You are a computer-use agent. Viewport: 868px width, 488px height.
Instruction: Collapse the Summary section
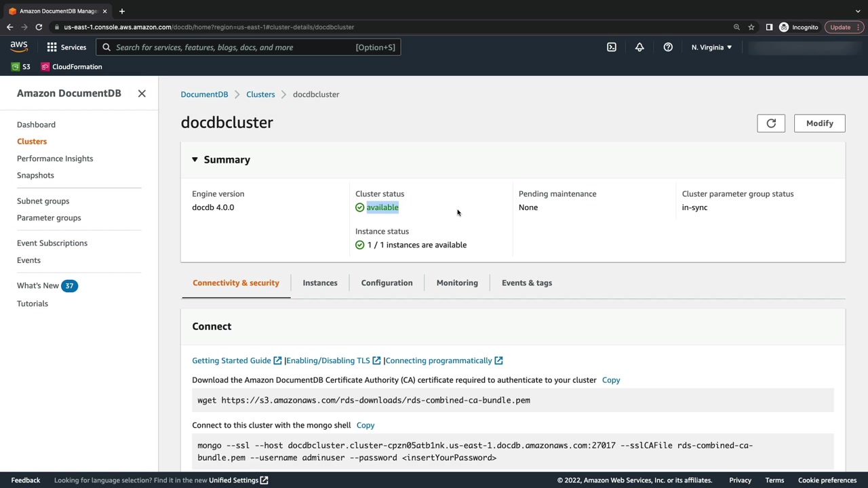[195, 160]
